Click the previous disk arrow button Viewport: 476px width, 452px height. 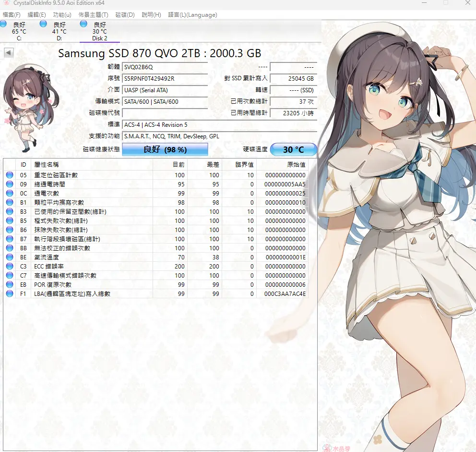(9, 52)
